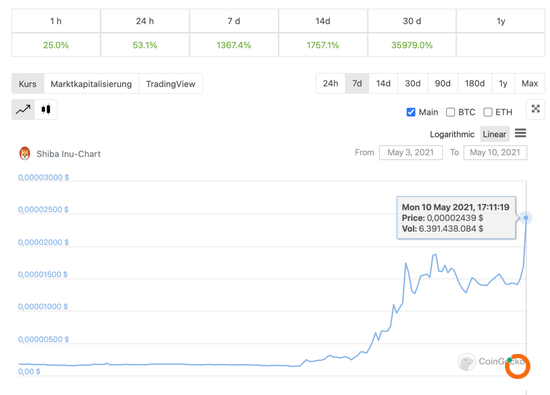Choose the Max time range
550x395 pixels.
coord(530,83)
